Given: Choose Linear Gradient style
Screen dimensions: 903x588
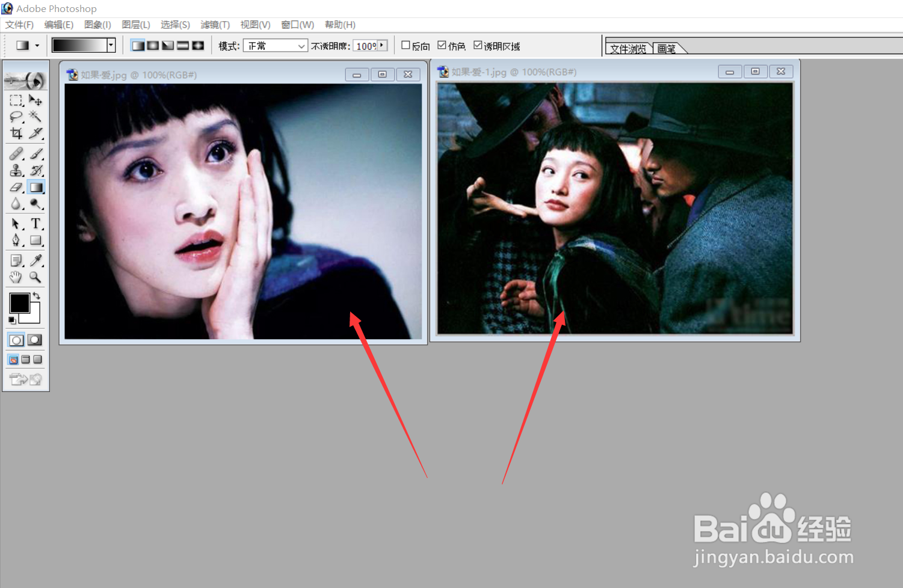Looking at the screenshot, I should (138, 46).
